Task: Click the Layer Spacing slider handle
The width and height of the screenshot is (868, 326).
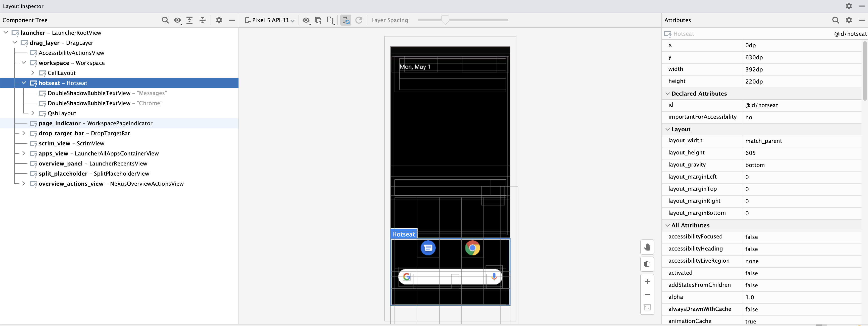Action: click(445, 20)
